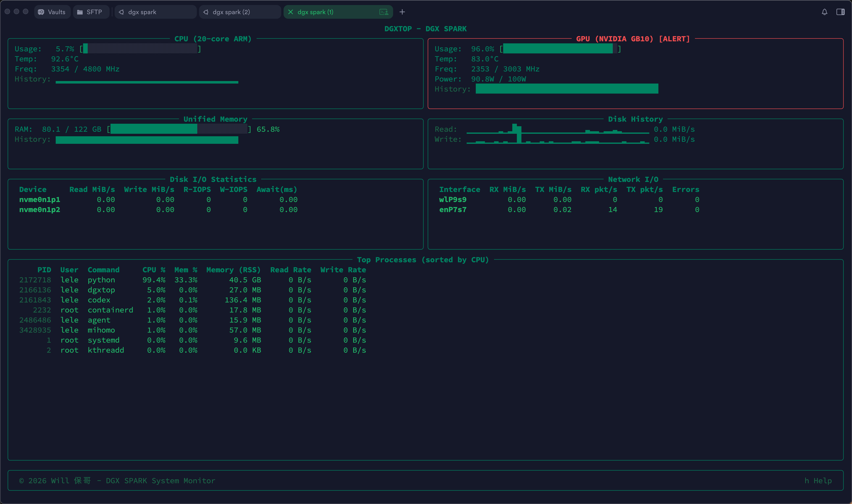This screenshot has width=852, height=504.
Task: Click the Vaults safe icon
Action: pyautogui.click(x=41, y=12)
